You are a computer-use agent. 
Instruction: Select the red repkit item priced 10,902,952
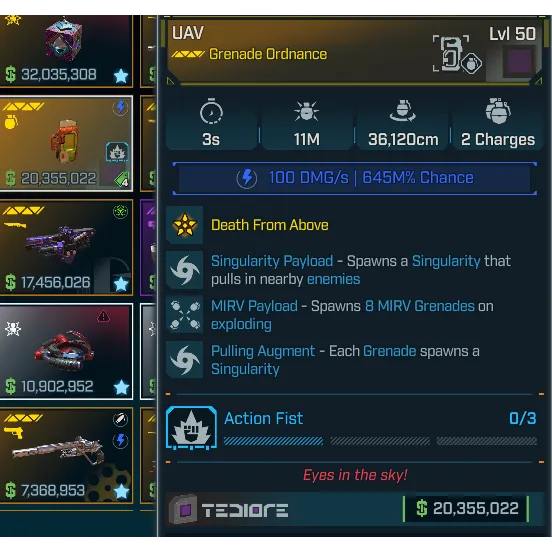pyautogui.click(x=66, y=351)
